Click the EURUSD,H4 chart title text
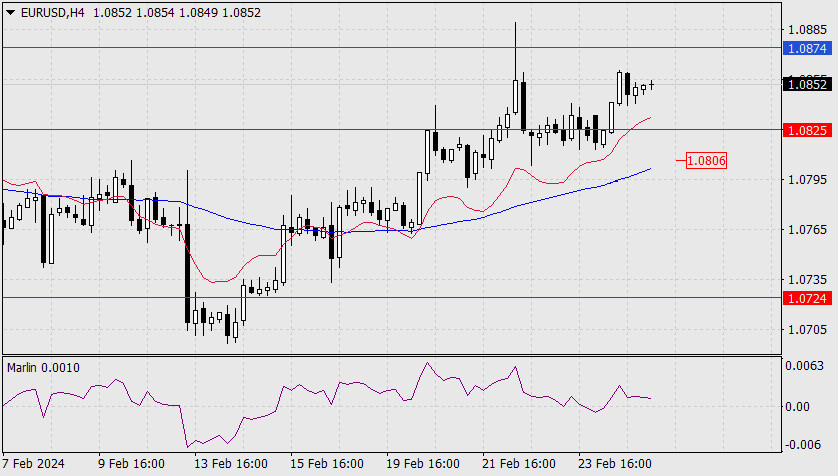The height and width of the screenshot is (476, 838). tap(52, 12)
